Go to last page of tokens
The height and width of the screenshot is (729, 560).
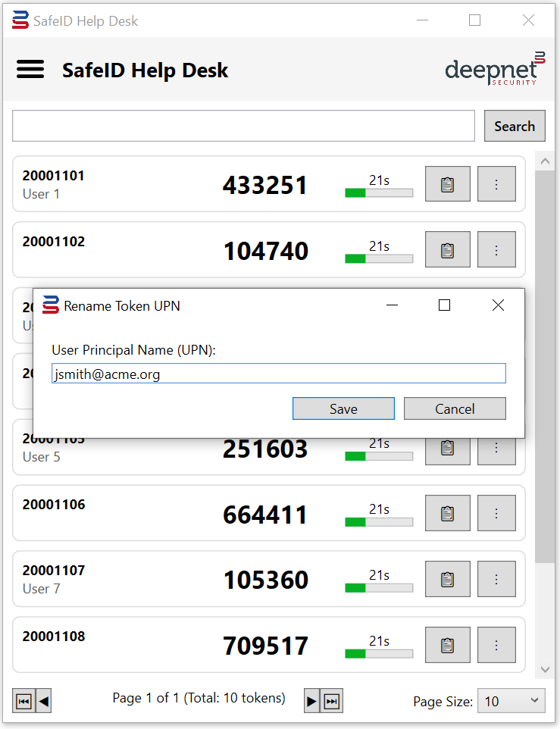pos(332,701)
